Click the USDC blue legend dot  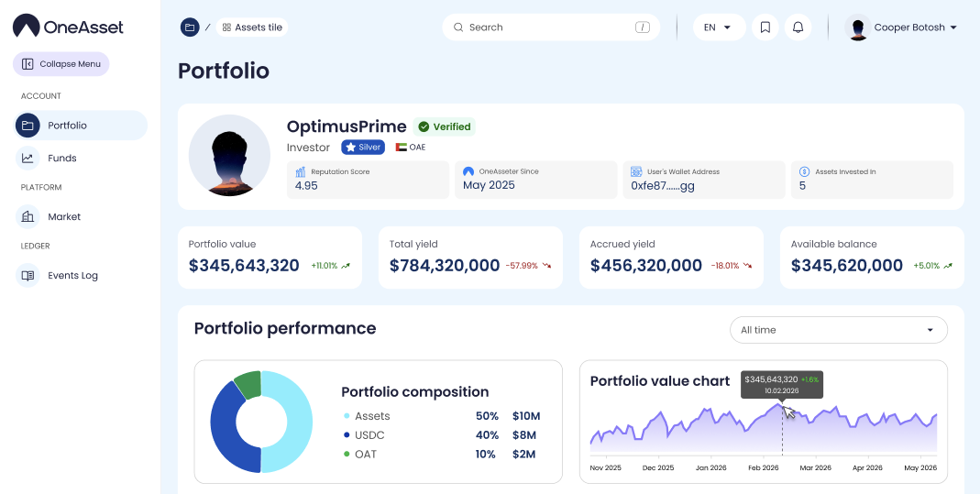[x=347, y=435]
